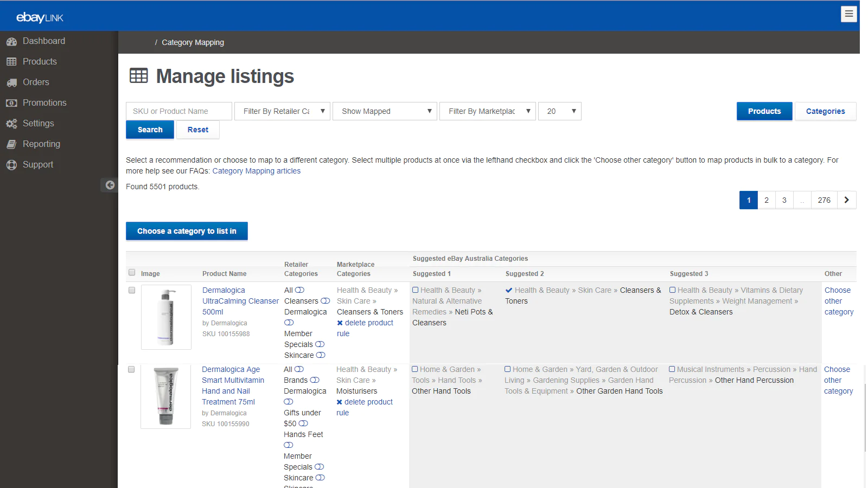Open the Category Mapping articles link
The image size is (868, 488).
[x=256, y=171]
